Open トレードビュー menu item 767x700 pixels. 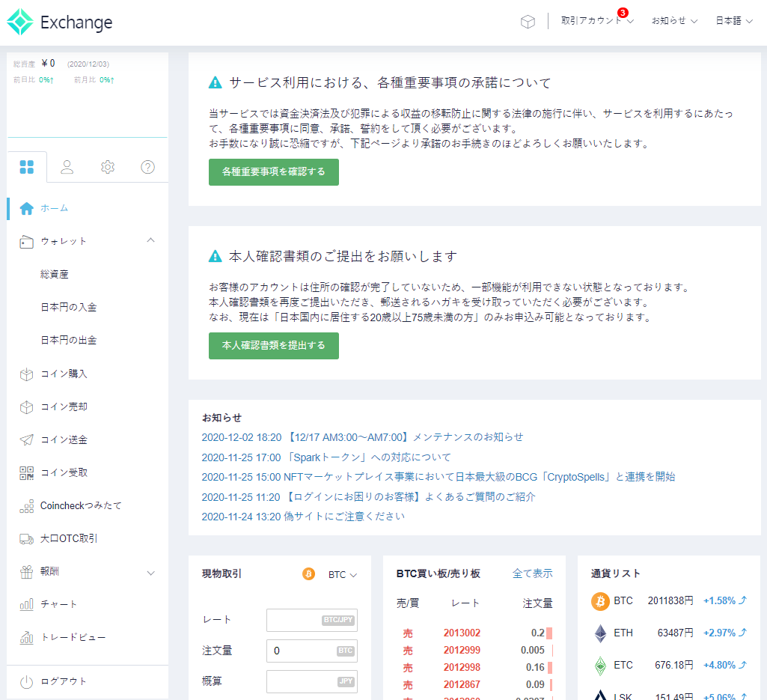73,637
